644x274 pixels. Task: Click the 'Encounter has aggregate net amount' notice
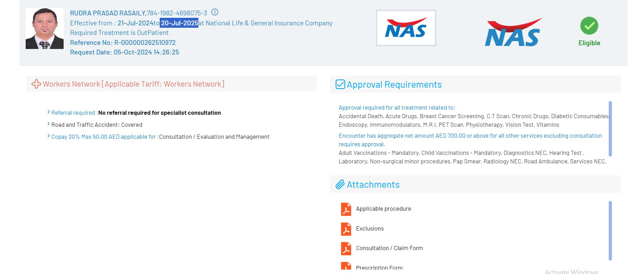point(470,140)
